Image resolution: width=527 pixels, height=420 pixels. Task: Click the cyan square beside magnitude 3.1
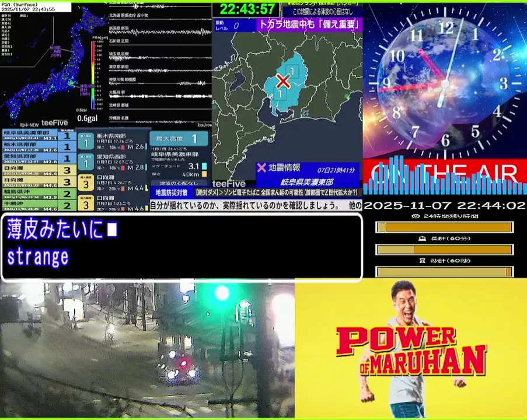pos(204,166)
